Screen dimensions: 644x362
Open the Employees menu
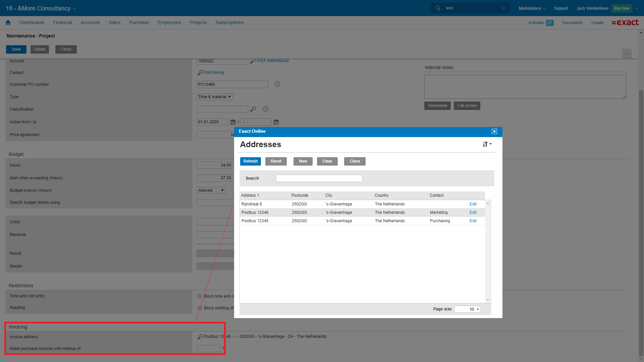coord(169,22)
